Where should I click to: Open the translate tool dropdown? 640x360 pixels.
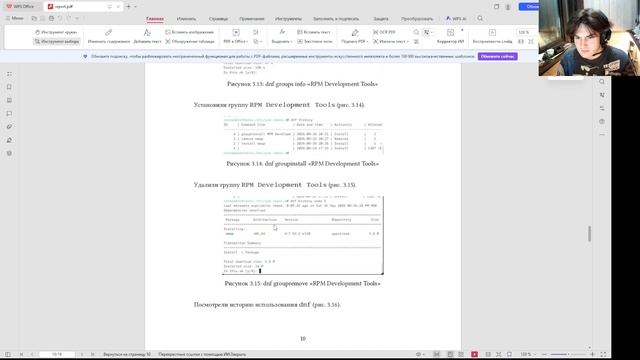(x=428, y=32)
